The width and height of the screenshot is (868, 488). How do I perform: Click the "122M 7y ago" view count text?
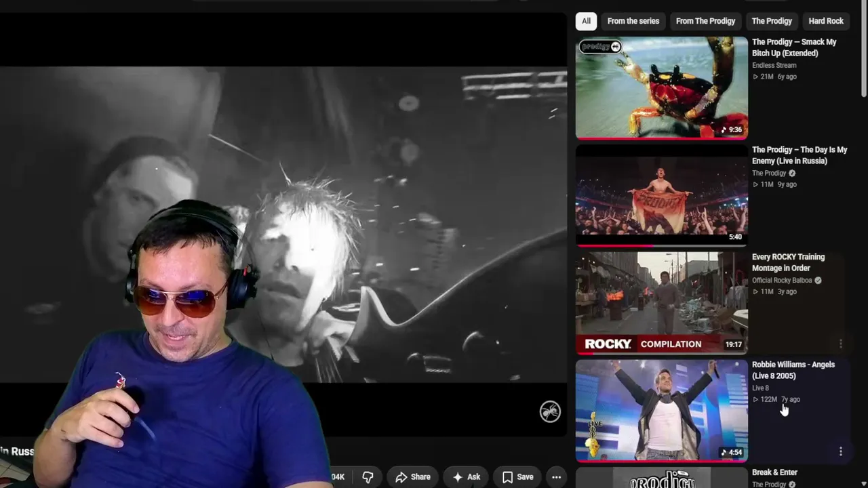[776, 399]
